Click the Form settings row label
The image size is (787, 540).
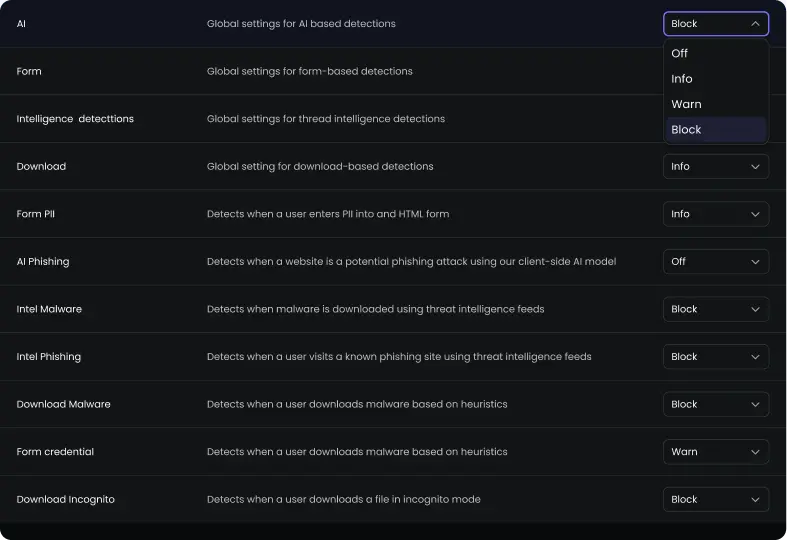[x=29, y=71]
